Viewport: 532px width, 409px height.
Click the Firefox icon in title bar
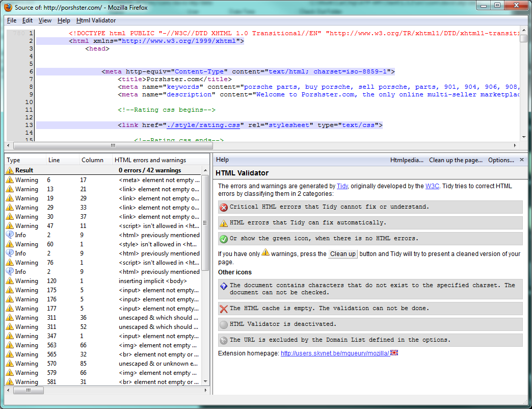(x=8, y=7)
